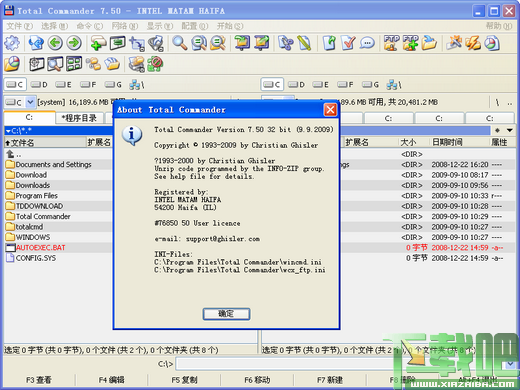520x390 pixels.
Task: Open the 网络(N) menu
Action: coord(124,26)
